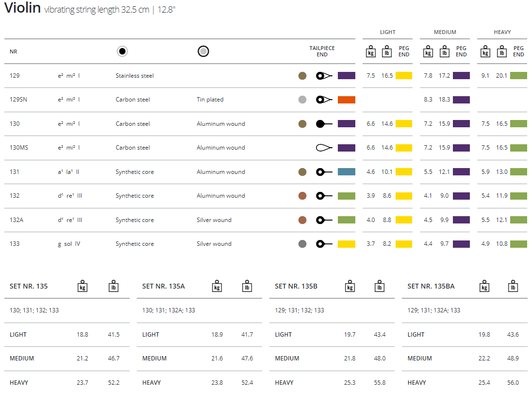Click the lb weight icon under MEDIUM
The height and width of the screenshot is (393, 532).
click(x=444, y=51)
